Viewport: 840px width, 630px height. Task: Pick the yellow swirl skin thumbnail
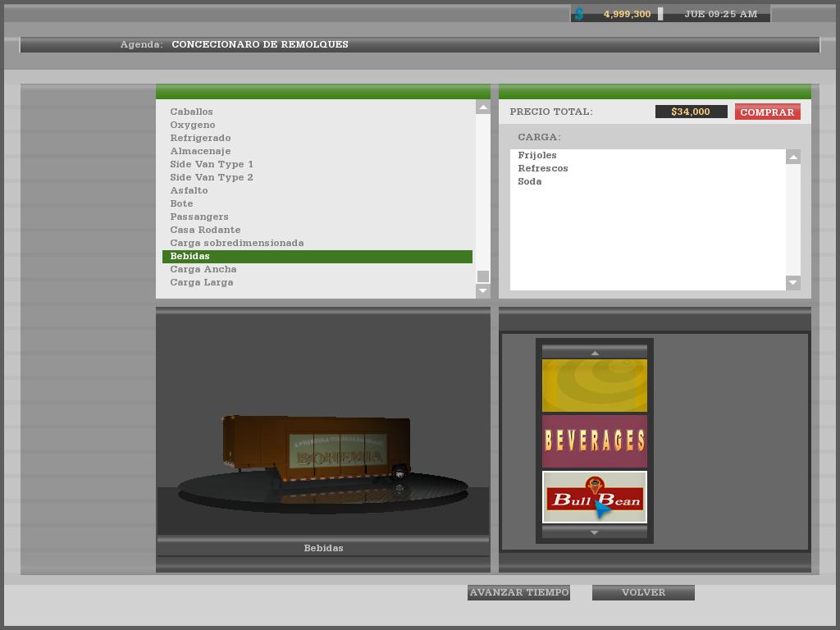595,386
